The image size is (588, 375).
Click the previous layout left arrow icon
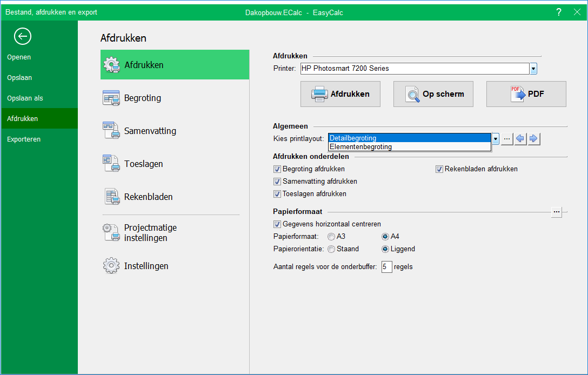[x=520, y=139]
